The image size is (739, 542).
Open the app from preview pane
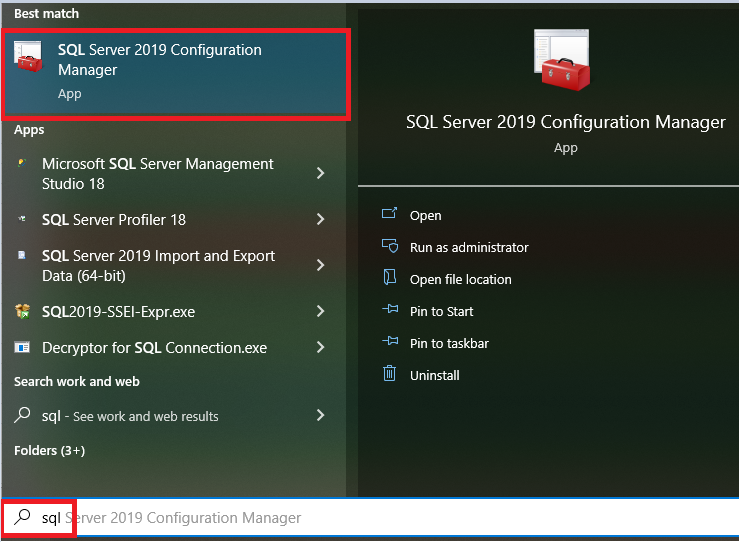425,215
